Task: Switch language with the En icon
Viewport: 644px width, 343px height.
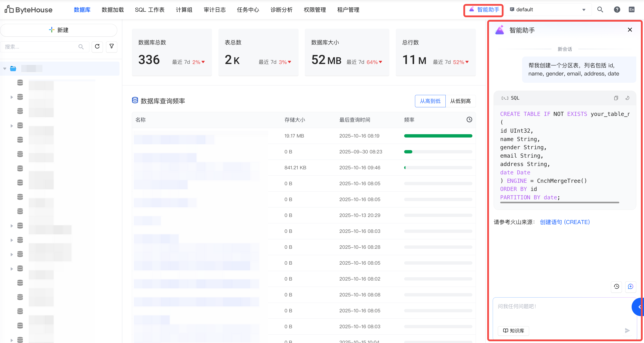Action: coord(631,9)
